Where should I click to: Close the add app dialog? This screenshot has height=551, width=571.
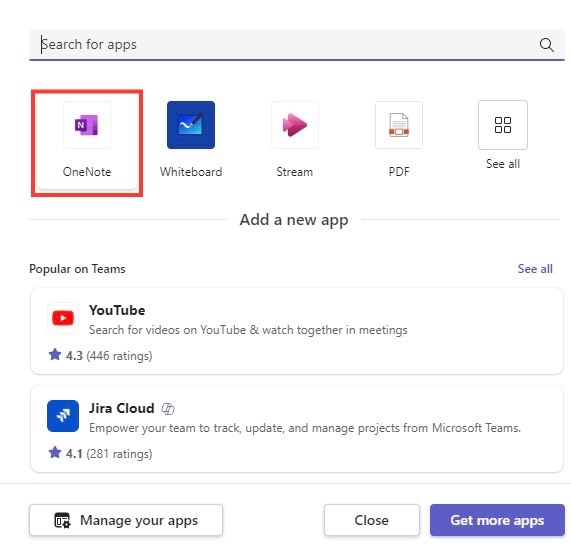pos(372,520)
